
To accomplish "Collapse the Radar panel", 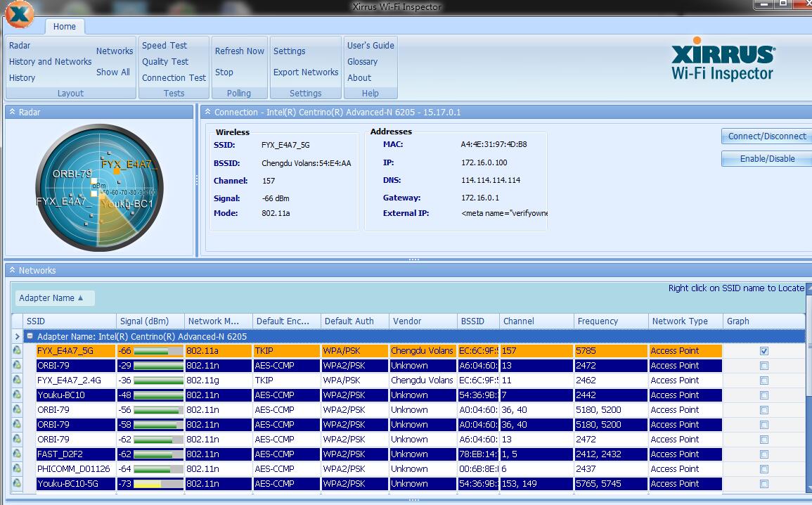I will click(x=12, y=113).
